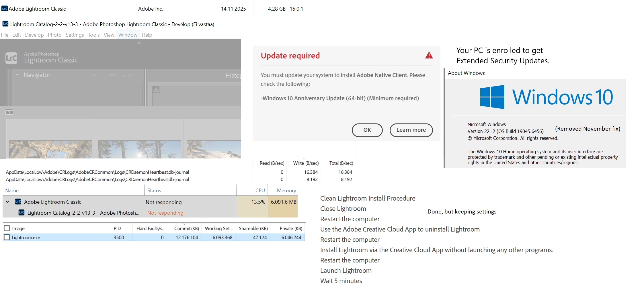Click the LrC logo in the identity plate

(11, 58)
